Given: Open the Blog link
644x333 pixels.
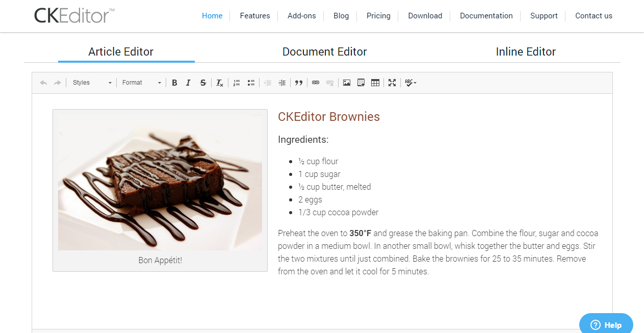Looking at the screenshot, I should coord(341,16).
